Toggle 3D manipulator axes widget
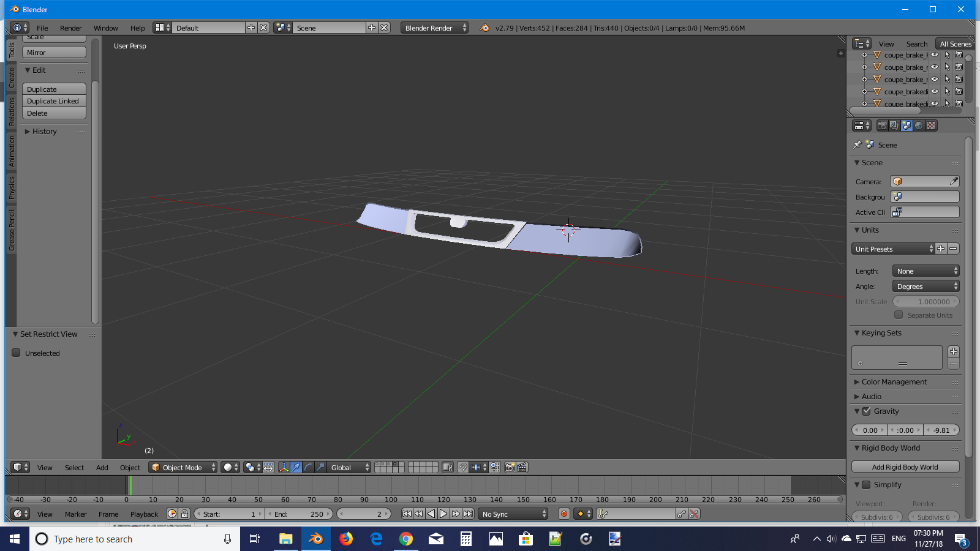This screenshot has width=980, height=551. 284,467
